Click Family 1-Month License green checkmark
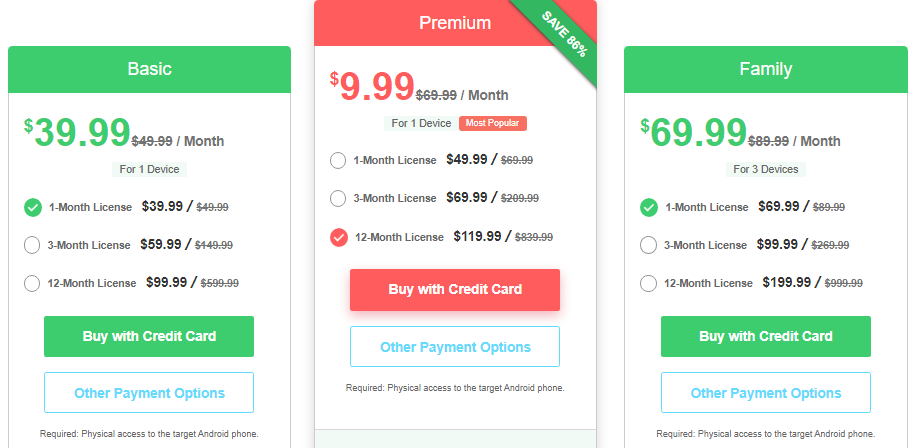 pos(649,208)
